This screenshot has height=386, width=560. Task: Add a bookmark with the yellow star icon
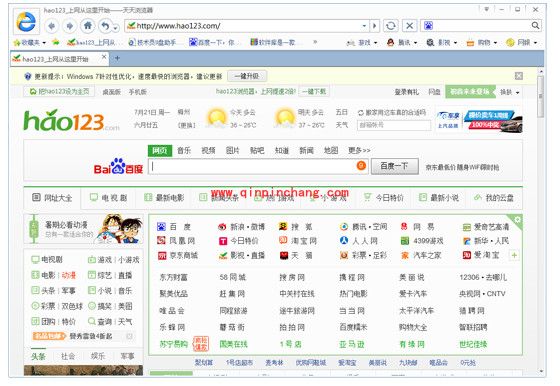(x=56, y=42)
